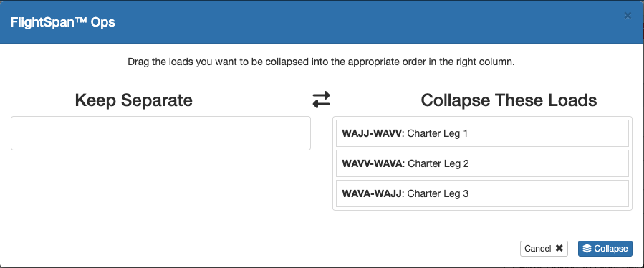Viewport: 644px width, 268px height.
Task: Click the swap arrows icon between columns
Action: point(321,100)
